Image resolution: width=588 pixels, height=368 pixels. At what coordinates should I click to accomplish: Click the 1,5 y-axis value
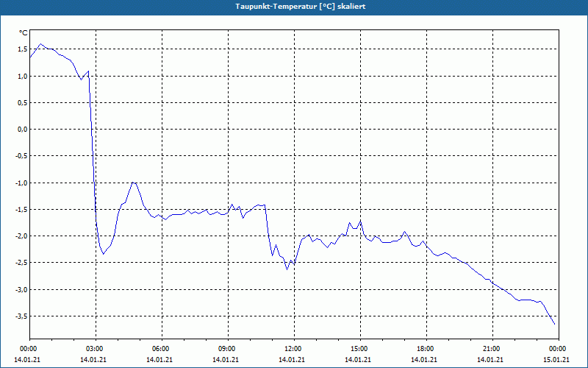tap(22, 49)
